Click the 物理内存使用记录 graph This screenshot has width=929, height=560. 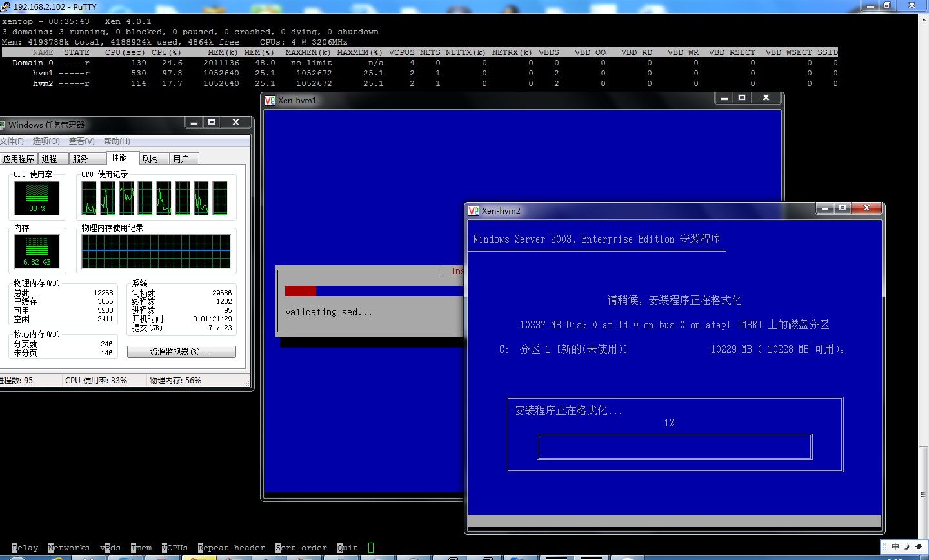pyautogui.click(x=156, y=251)
